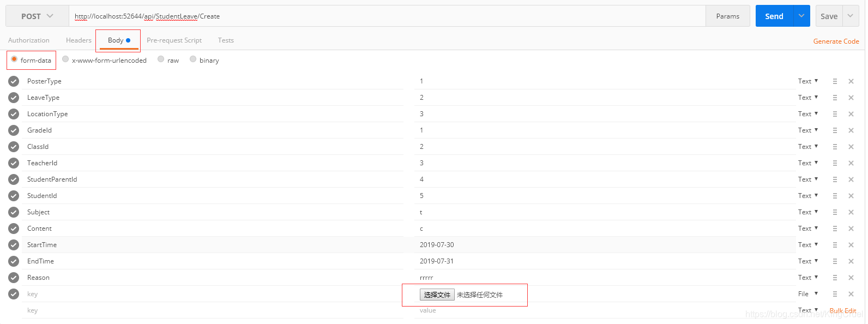The width and height of the screenshot is (868, 324).
Task: Click the 选择文件 choose file button
Action: click(437, 295)
